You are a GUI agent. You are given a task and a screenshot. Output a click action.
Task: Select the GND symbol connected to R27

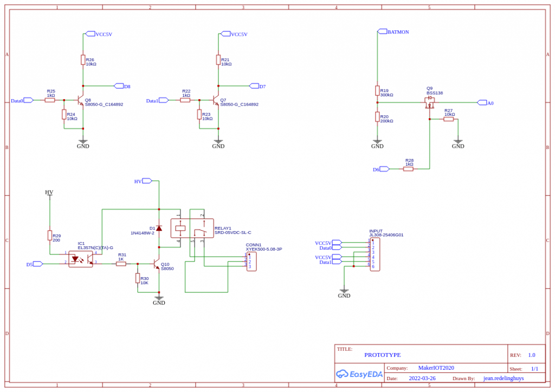458,143
